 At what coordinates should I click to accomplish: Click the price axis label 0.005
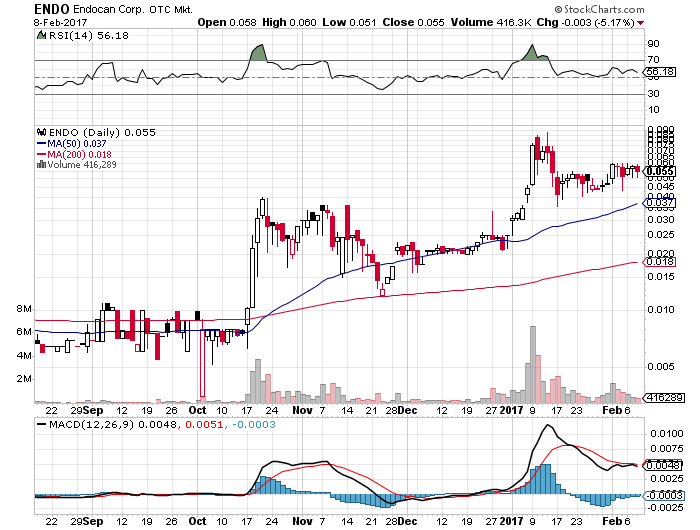point(661,367)
